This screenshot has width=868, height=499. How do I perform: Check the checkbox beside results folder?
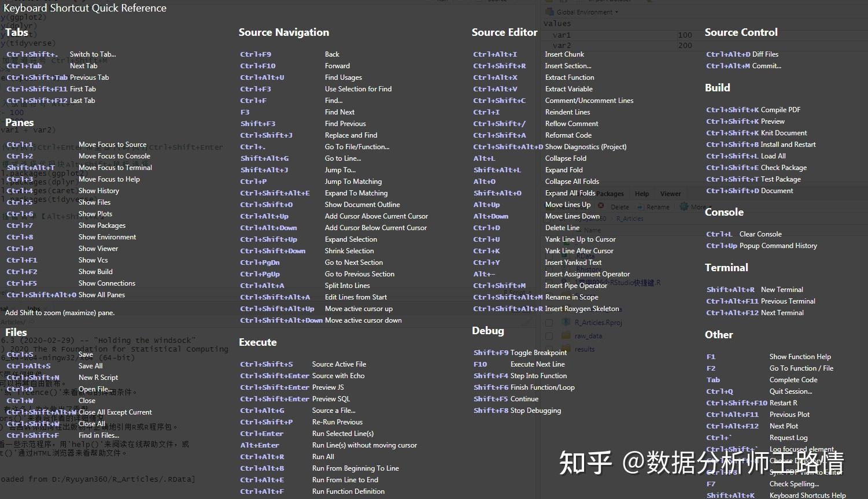click(549, 349)
